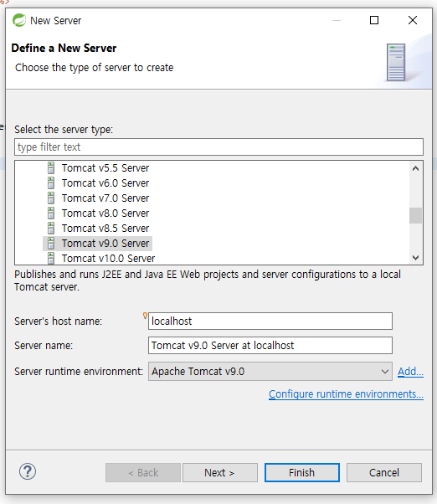The image size is (437, 504).
Task: Cancel the New Server dialog
Action: (384, 472)
